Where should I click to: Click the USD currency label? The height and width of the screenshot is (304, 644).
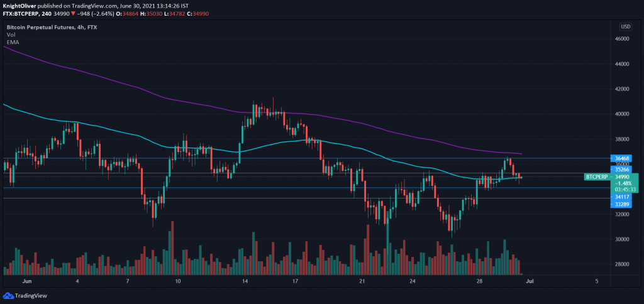tap(626, 26)
